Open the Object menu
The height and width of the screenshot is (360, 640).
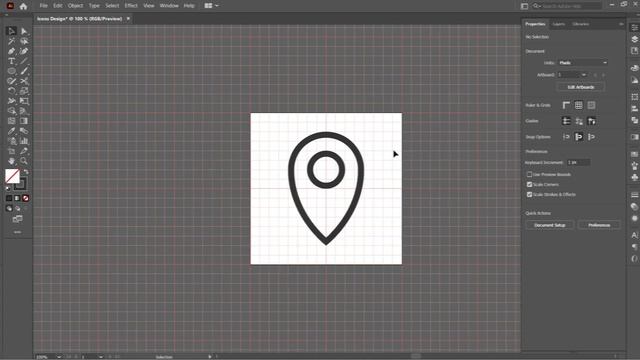(75, 6)
